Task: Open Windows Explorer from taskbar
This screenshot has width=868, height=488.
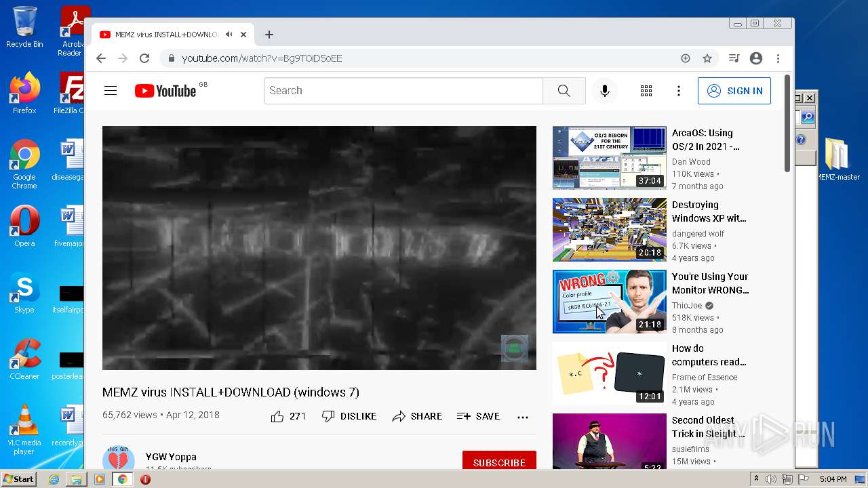Action: click(x=77, y=479)
